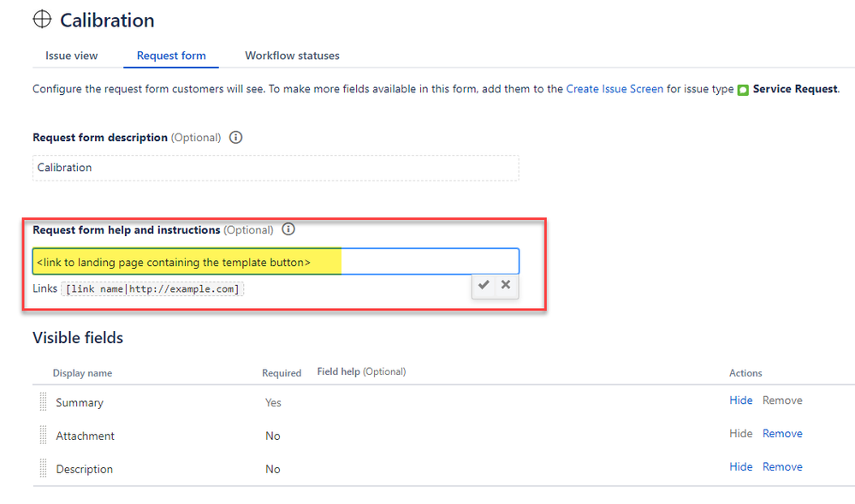
Task: Grab the drag handle for Attachment row
Action: coord(44,436)
